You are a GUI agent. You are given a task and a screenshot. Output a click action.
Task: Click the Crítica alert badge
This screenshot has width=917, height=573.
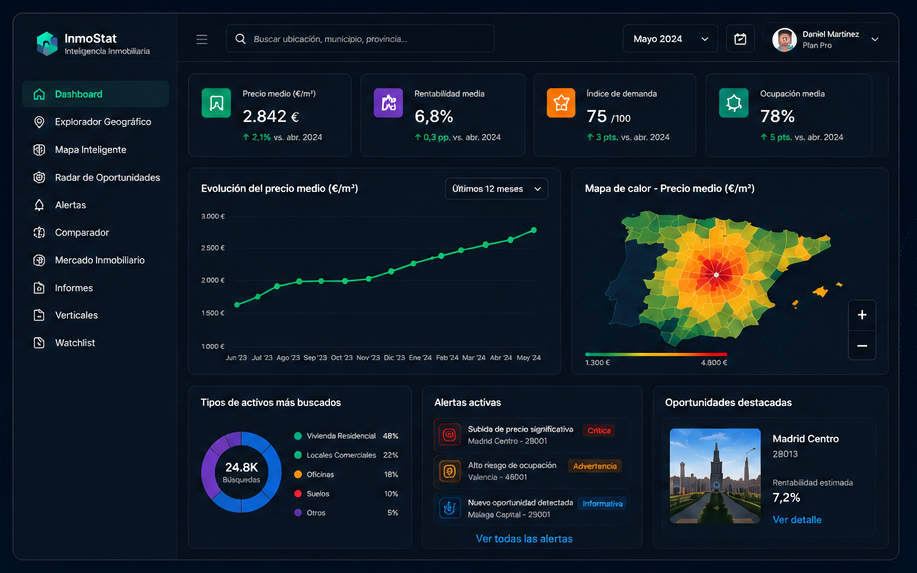(599, 430)
